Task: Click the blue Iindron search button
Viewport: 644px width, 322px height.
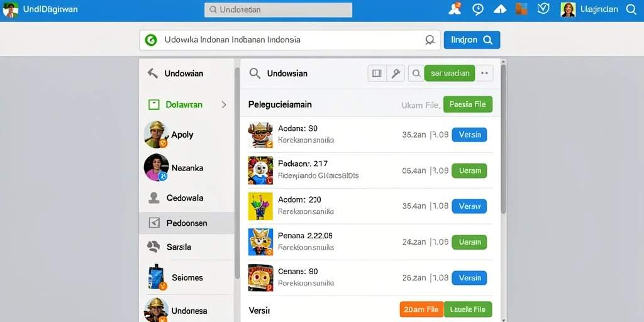Action: 472,40
